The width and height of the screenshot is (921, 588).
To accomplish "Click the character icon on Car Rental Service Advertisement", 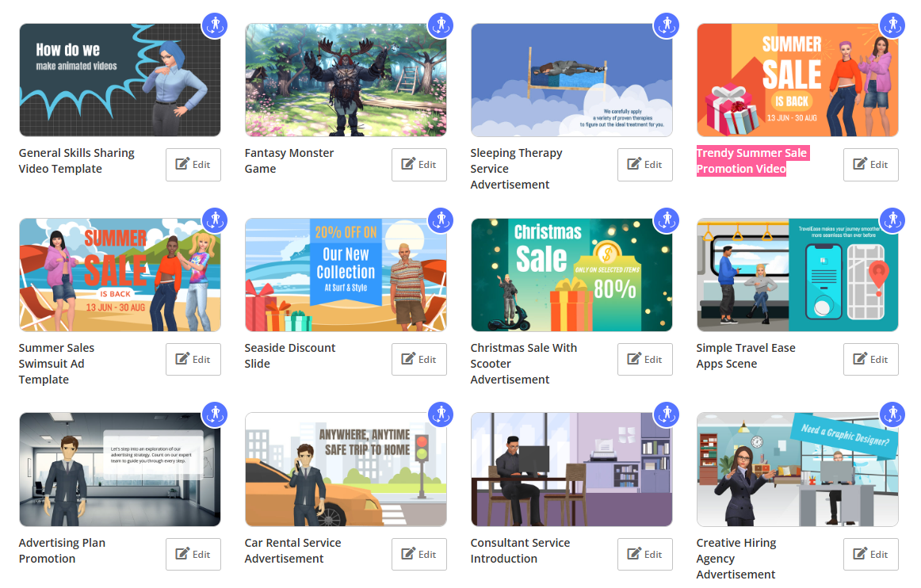I will point(441,414).
